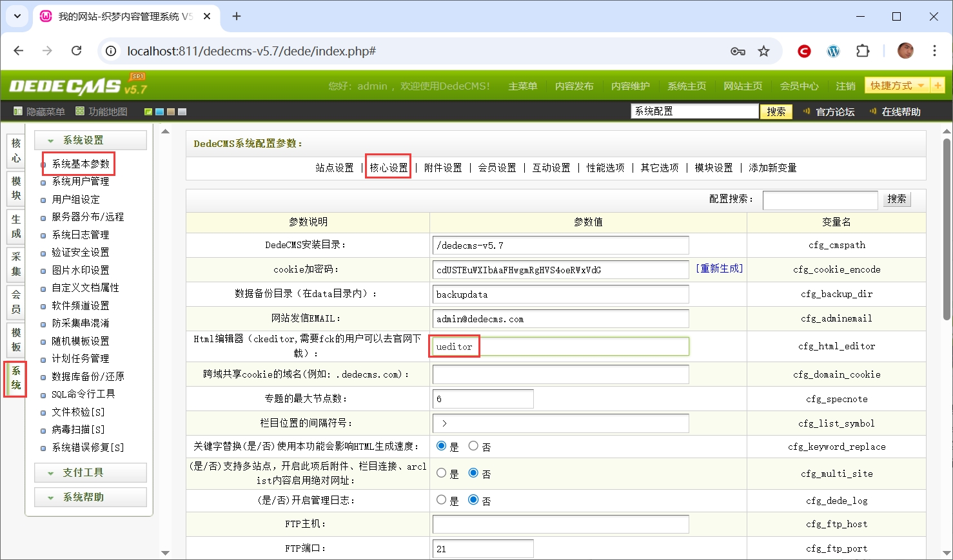Image resolution: width=953 pixels, height=560 pixels.
Task: Open the 快捷方式 shortcuts dropdown
Action: (x=897, y=86)
